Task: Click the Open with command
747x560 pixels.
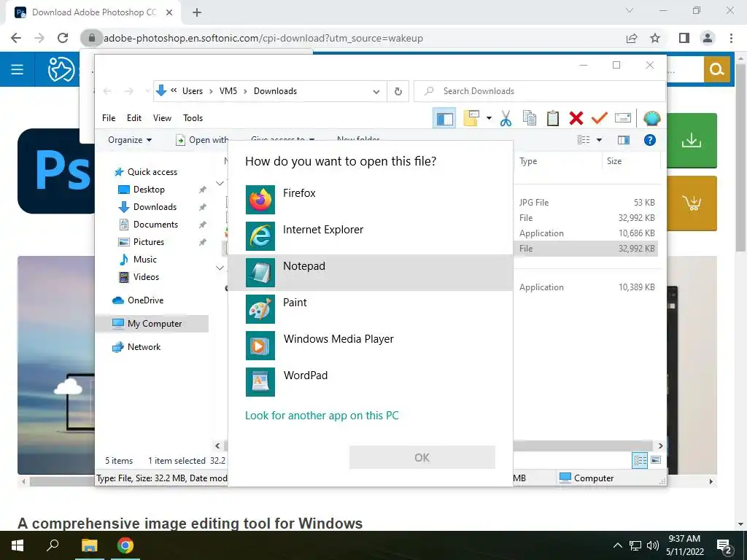Action: click(202, 140)
